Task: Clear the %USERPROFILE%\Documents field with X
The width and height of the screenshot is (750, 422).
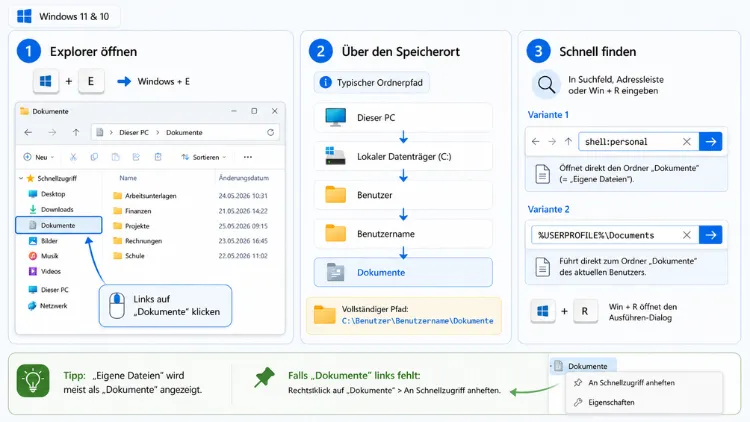Action: [686, 235]
